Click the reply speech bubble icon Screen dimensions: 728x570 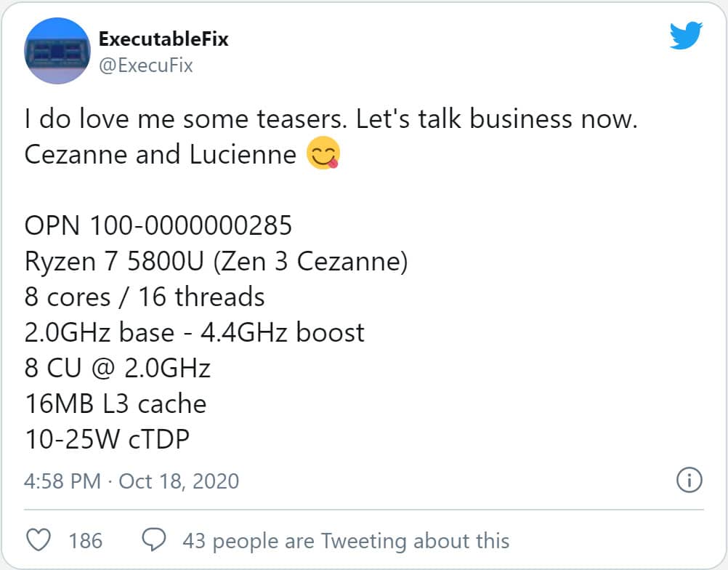pos(153,539)
